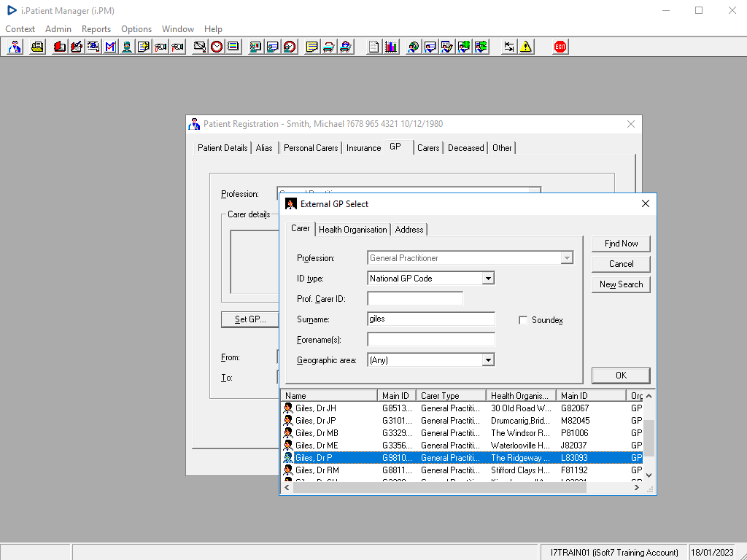The width and height of the screenshot is (747, 560).
Task: Click the Find Now button
Action: pyautogui.click(x=621, y=244)
